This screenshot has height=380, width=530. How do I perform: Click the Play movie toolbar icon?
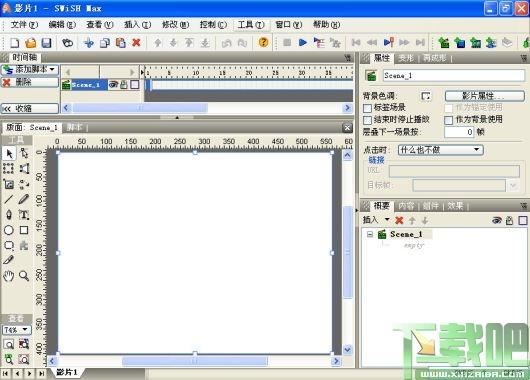click(x=303, y=43)
